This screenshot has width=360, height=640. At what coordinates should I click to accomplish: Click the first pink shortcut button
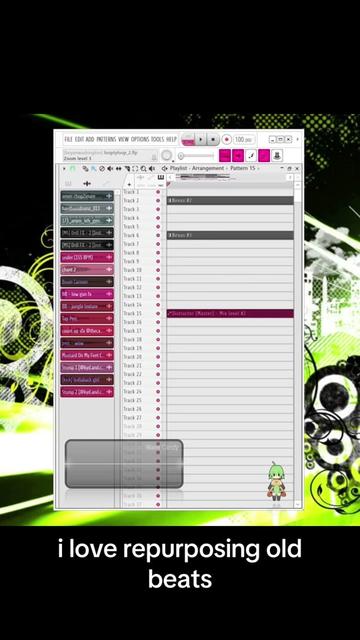(225, 156)
